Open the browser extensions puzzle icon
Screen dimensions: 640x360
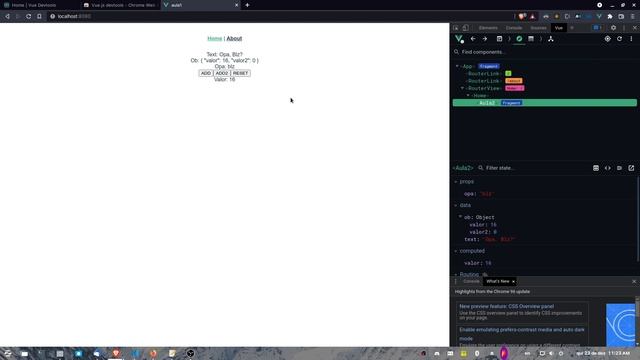[x=610, y=16]
